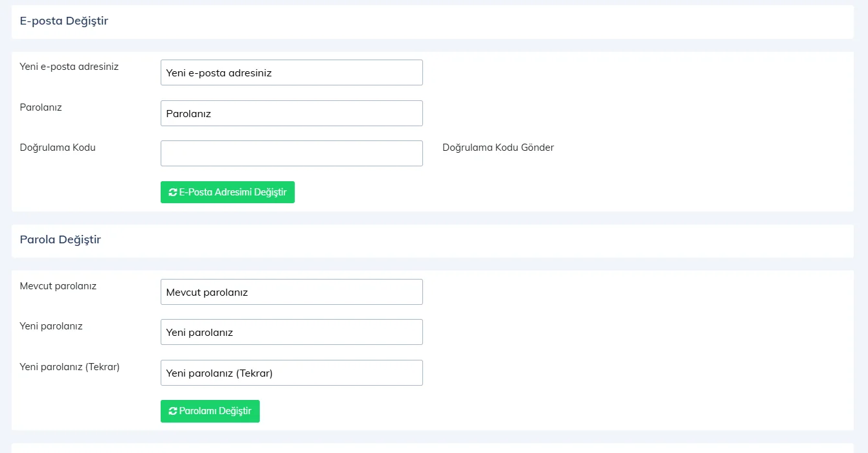Click the "E-posta Değiştir" section heading
The width and height of the screenshot is (868, 453).
click(x=64, y=21)
